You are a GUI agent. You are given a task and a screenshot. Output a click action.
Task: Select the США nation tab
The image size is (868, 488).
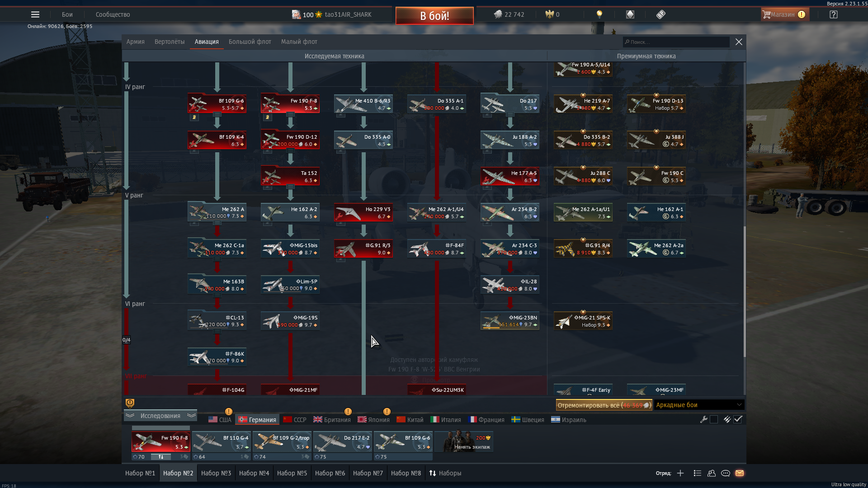click(220, 420)
